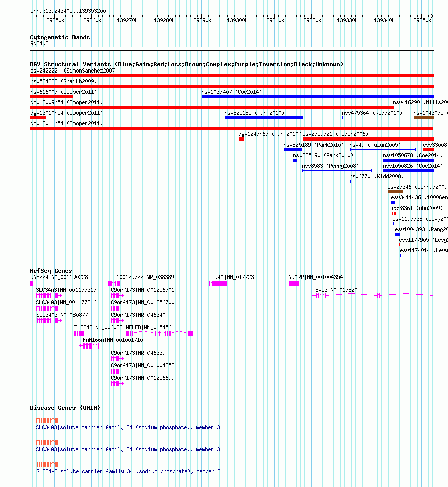Click the nsv1050826 (Coe2014) blue bar

(x=408, y=171)
